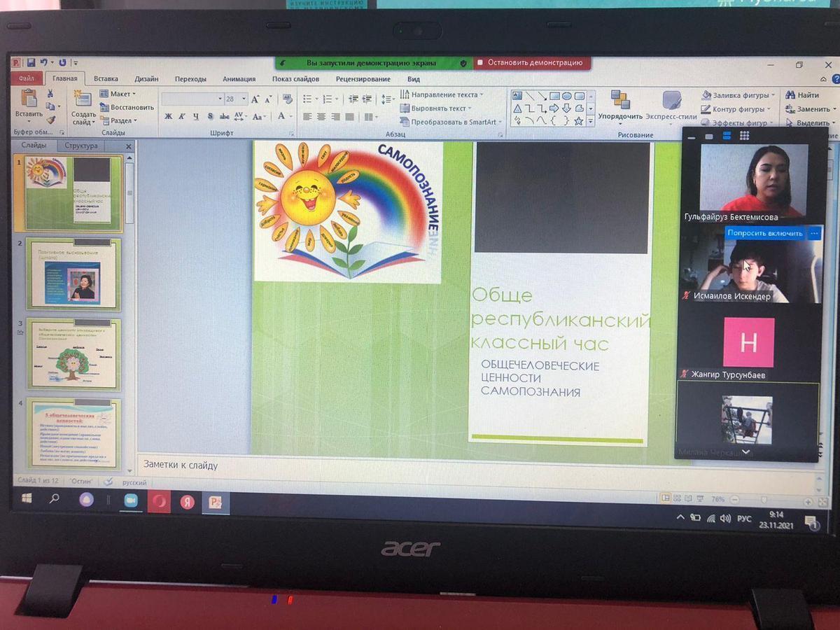
Task: Switch to the Структура pane tab
Action: tap(82, 146)
